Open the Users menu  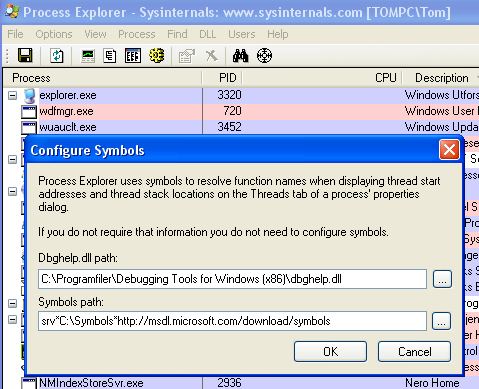[x=242, y=34]
